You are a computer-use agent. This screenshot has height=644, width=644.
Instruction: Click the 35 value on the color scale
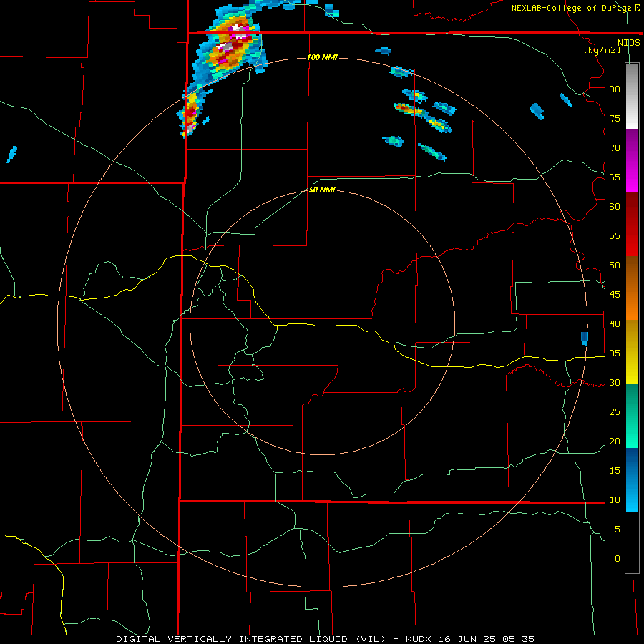(x=615, y=353)
